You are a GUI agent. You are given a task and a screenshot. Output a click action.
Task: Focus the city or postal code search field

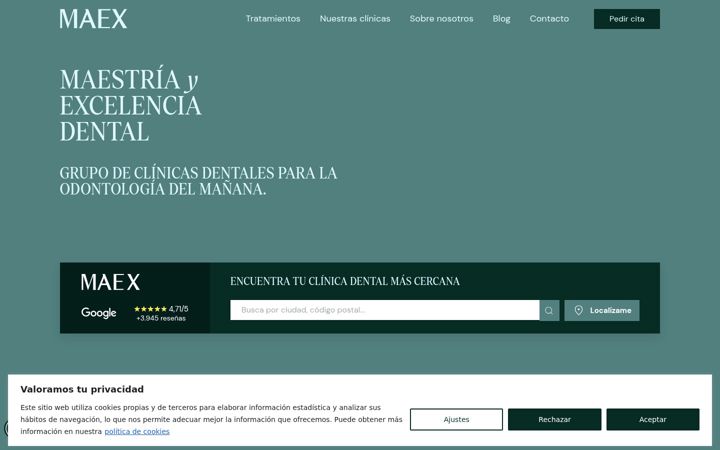pos(384,310)
